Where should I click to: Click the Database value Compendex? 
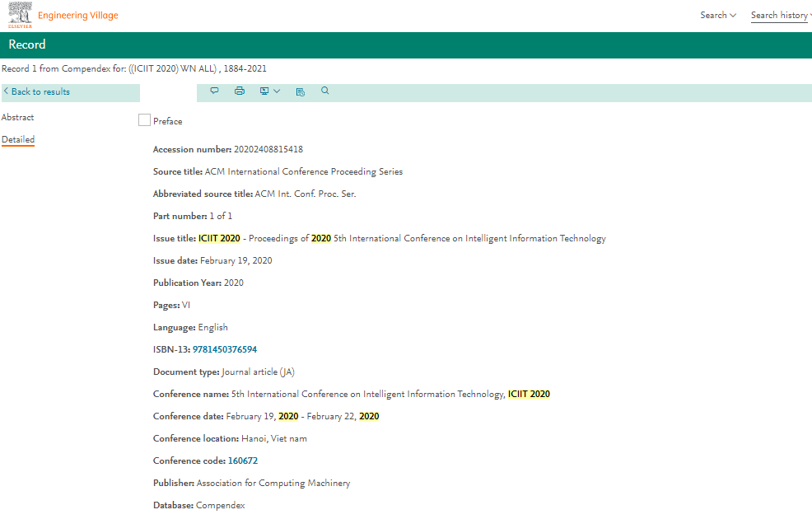[x=220, y=506]
